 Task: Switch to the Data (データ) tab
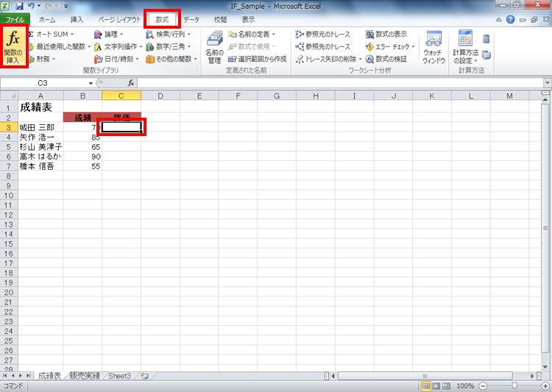[191, 20]
